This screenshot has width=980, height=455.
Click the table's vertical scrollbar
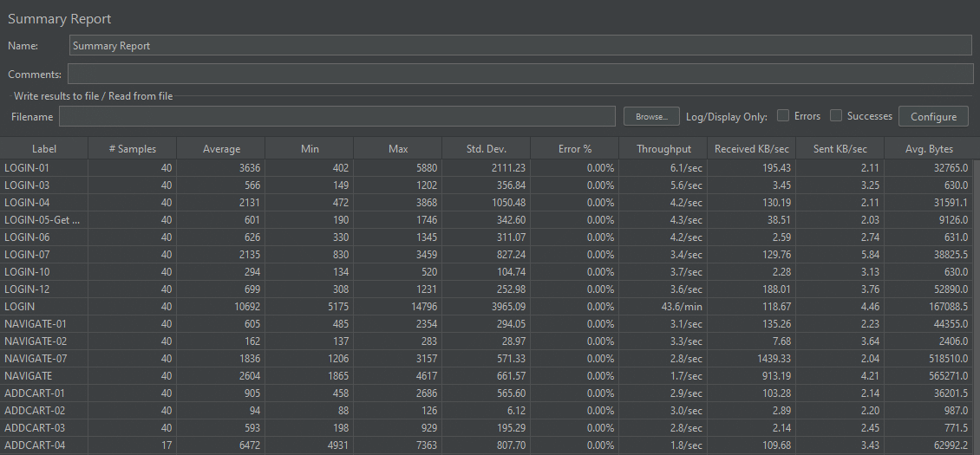[x=977, y=306]
